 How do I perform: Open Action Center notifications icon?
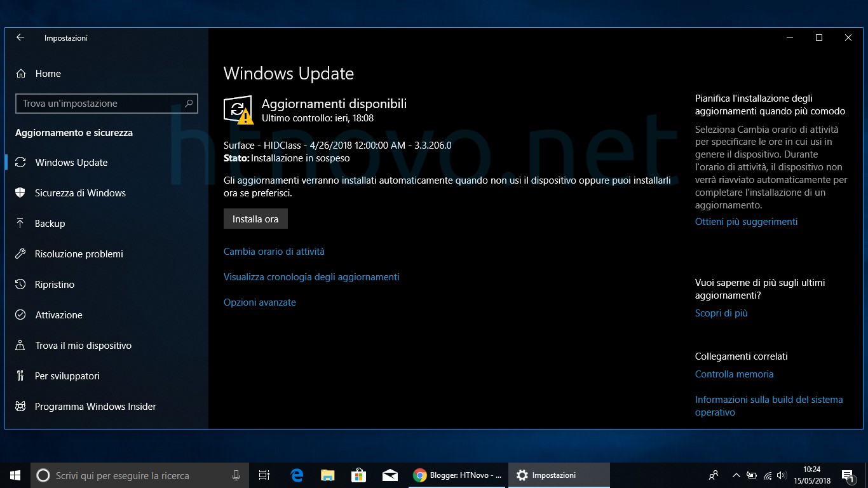click(x=848, y=475)
